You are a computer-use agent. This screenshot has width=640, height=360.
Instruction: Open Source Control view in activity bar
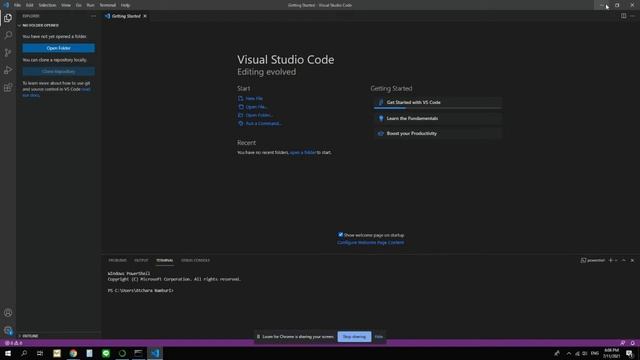click(8, 53)
